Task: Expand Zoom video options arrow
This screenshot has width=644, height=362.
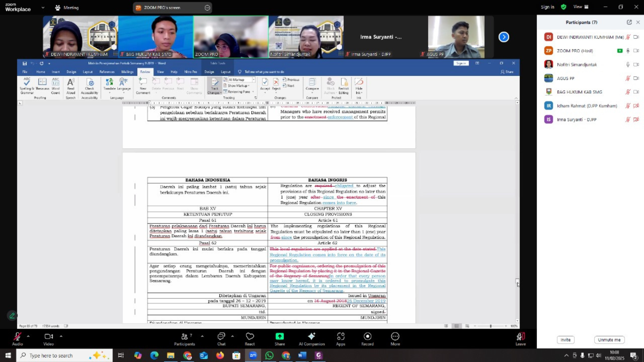Action: pyautogui.click(x=61, y=336)
